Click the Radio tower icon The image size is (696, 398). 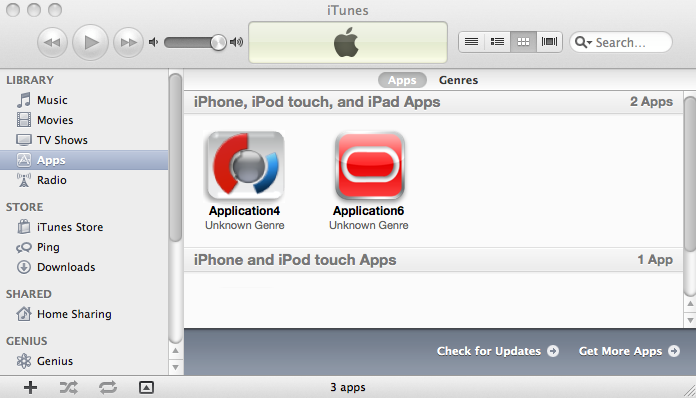click(x=24, y=180)
